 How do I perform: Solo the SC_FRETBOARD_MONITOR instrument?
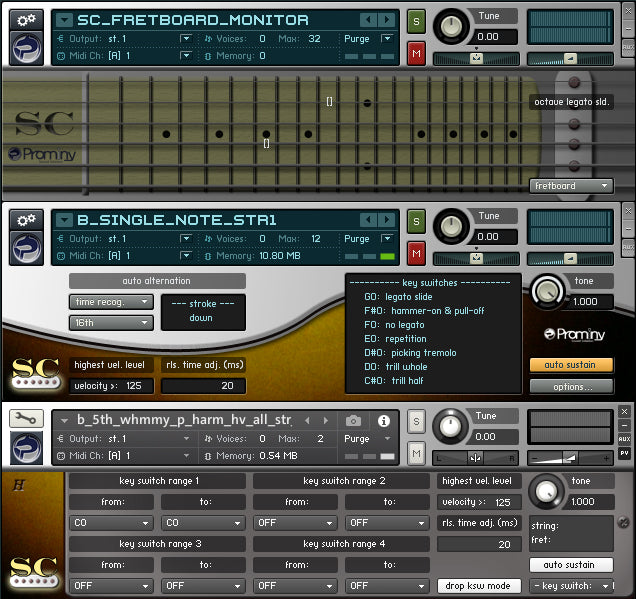tap(416, 21)
